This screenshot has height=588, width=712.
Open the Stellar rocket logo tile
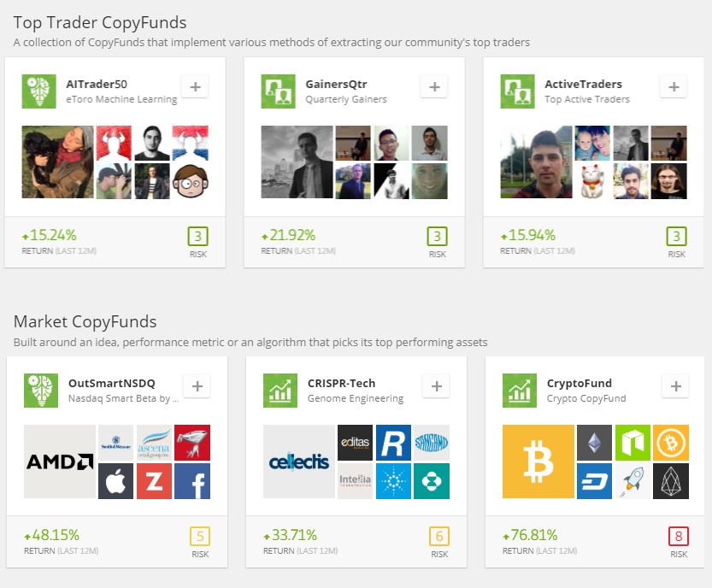pos(633,481)
